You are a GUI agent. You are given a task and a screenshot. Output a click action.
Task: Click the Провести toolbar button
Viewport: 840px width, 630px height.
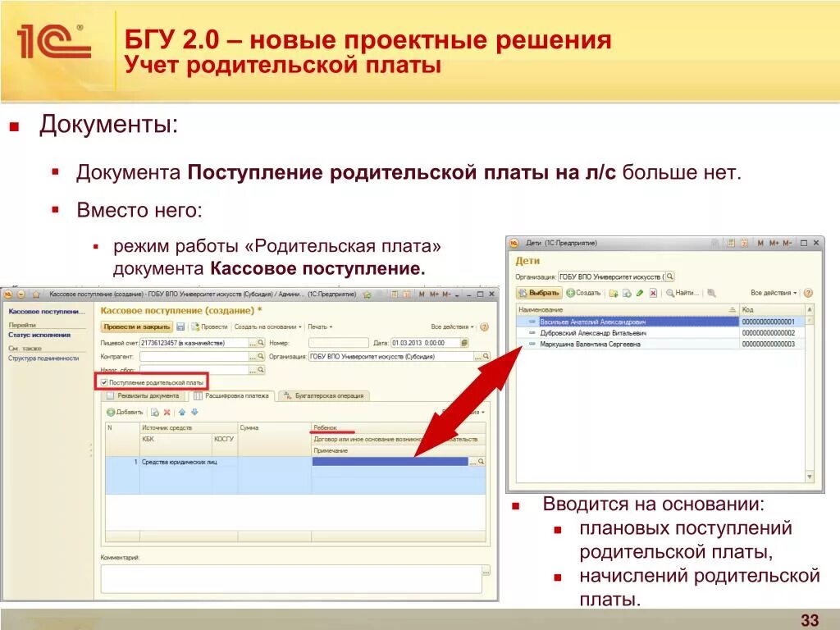point(209,326)
